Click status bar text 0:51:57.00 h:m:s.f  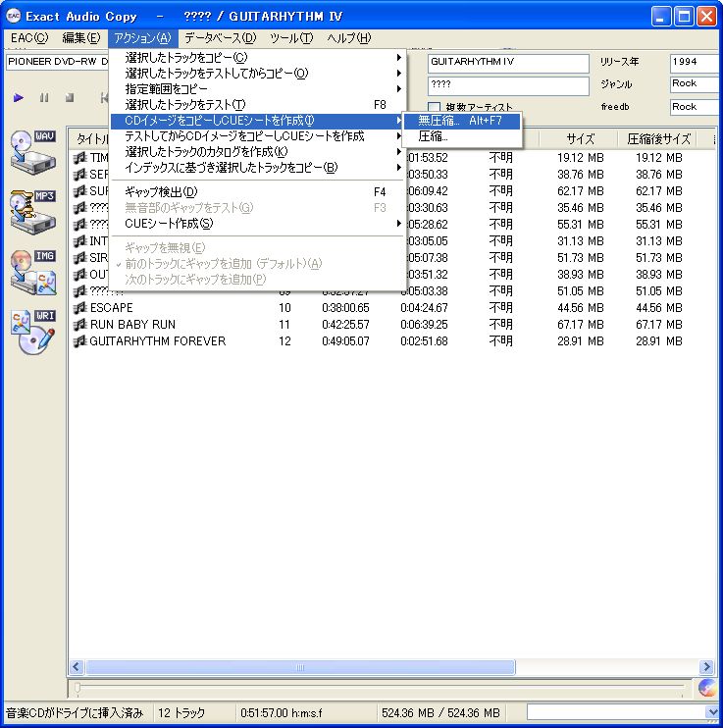(x=281, y=712)
